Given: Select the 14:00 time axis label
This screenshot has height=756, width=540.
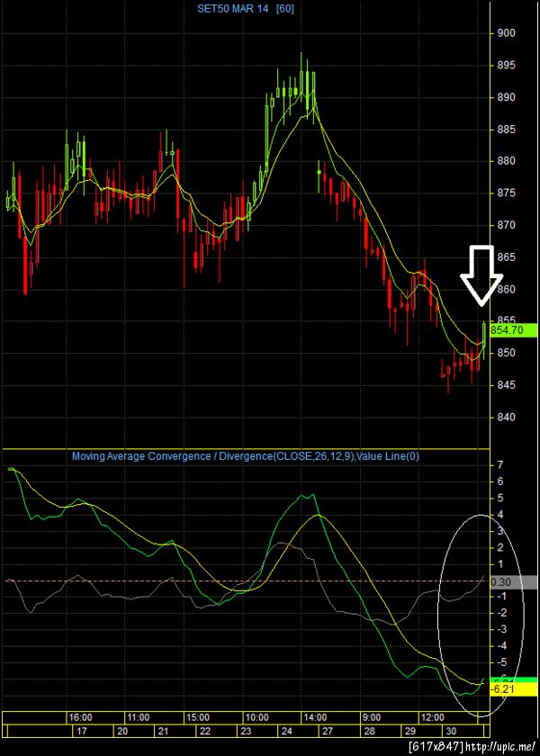Looking at the screenshot, I should (315, 717).
